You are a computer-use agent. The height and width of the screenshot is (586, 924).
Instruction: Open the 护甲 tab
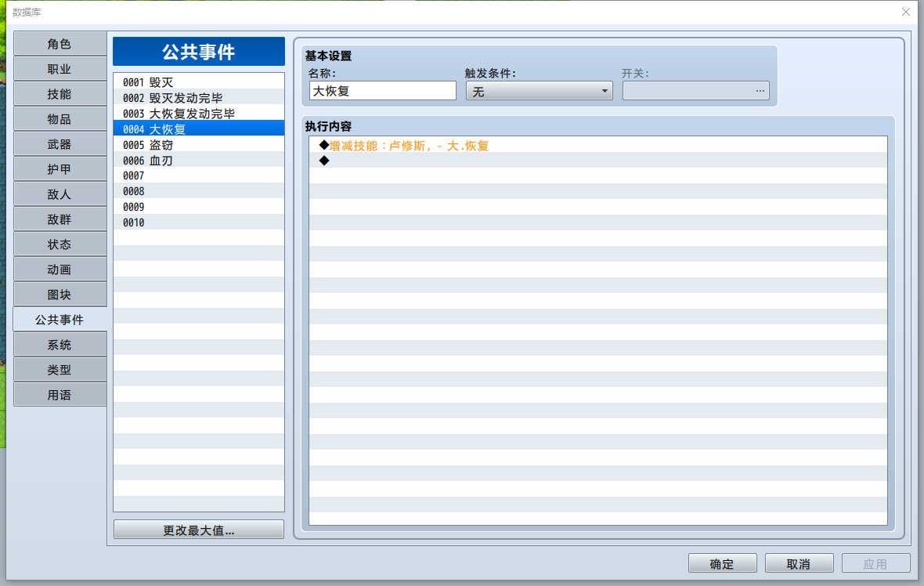coord(60,169)
